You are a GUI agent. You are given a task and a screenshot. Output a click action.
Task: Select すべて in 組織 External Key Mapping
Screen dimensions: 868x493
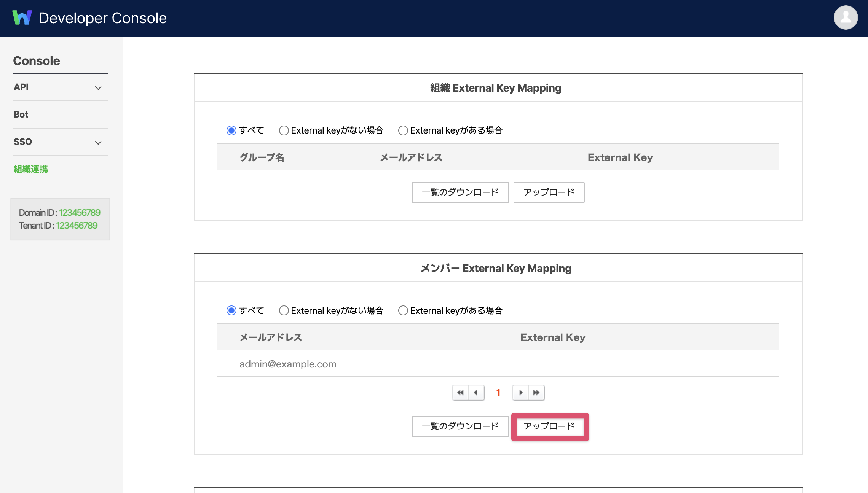(x=231, y=130)
